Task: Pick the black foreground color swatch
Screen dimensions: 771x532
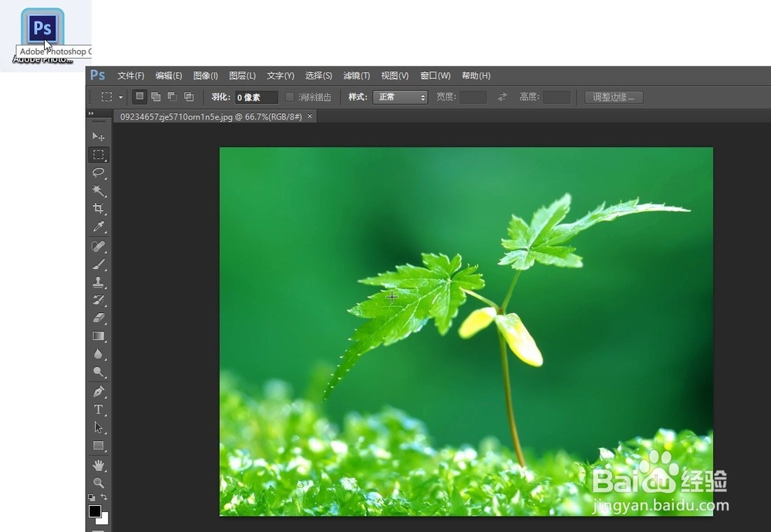Action: pyautogui.click(x=95, y=511)
